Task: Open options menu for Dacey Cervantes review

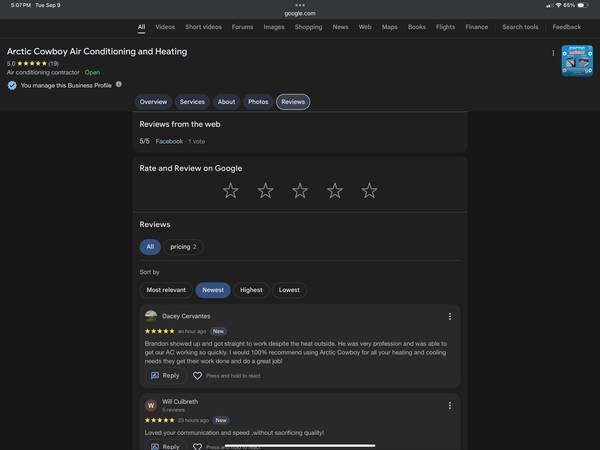Action: [450, 316]
